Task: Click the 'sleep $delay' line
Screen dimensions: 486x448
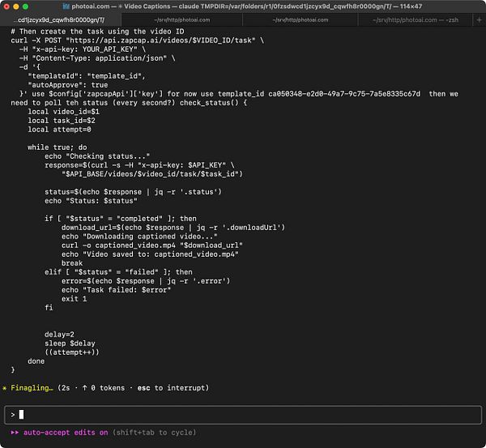Action: [x=70, y=343]
